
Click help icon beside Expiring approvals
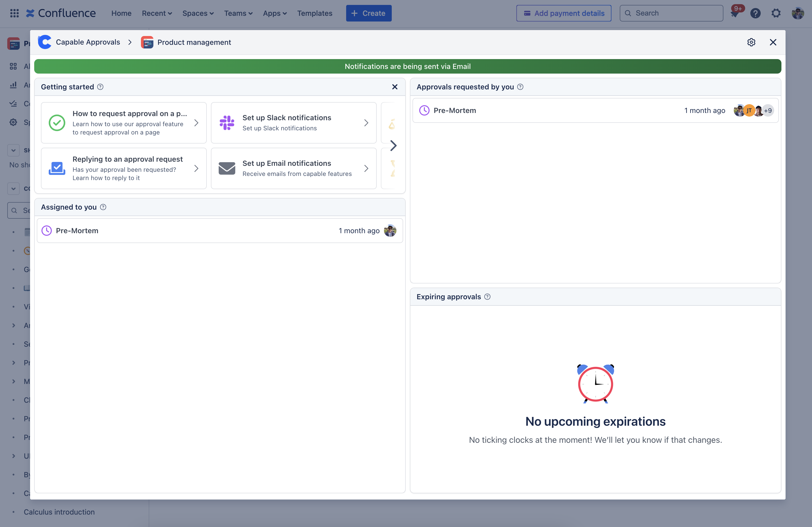click(487, 297)
